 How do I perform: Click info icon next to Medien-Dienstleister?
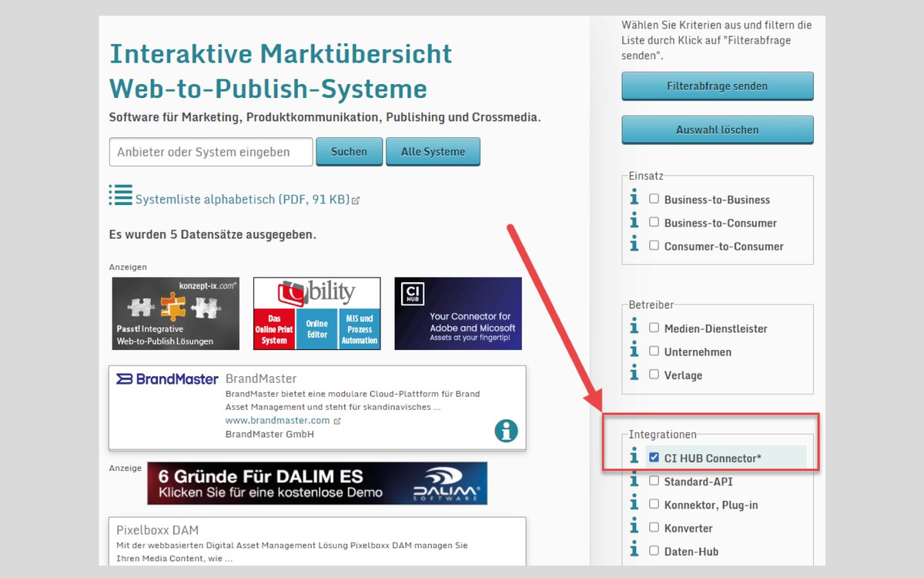pos(634,327)
